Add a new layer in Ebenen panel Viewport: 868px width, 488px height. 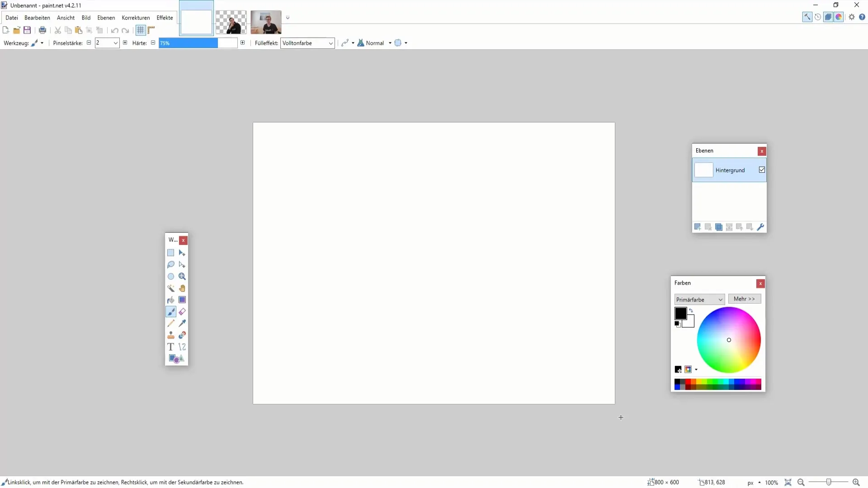pyautogui.click(x=698, y=227)
